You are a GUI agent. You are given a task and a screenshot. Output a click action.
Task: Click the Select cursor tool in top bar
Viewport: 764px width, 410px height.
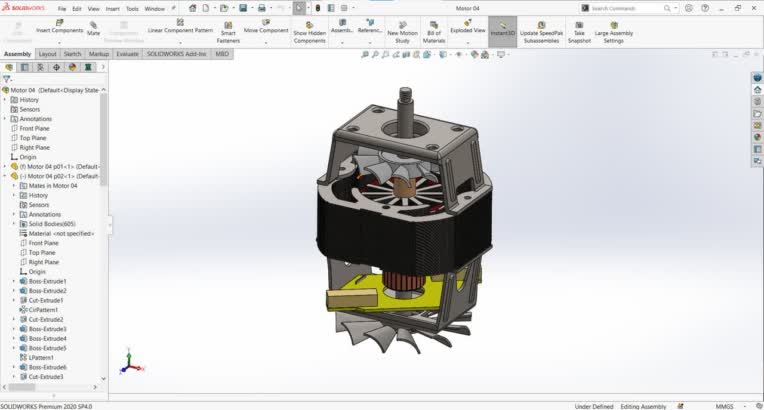(x=299, y=8)
